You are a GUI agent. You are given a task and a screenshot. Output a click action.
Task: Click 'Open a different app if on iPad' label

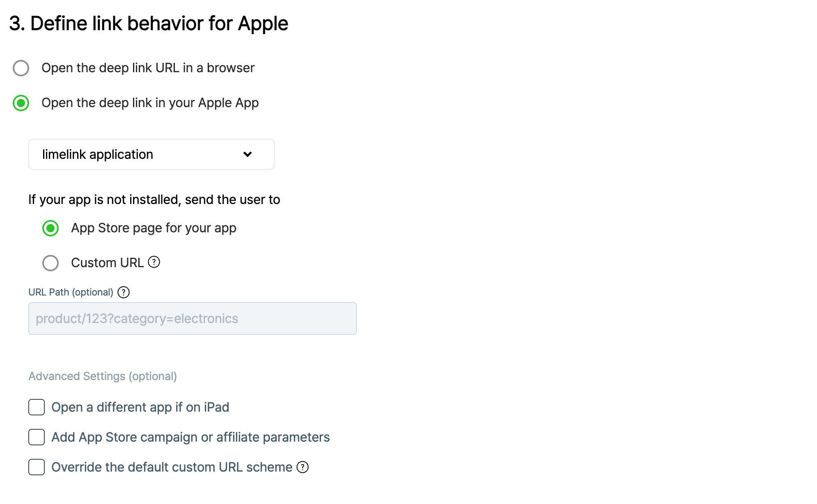point(140,407)
